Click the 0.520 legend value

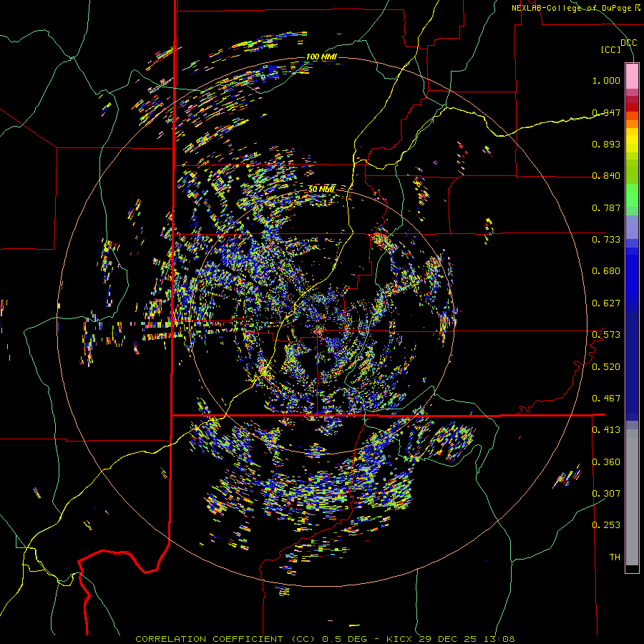[x=606, y=367]
